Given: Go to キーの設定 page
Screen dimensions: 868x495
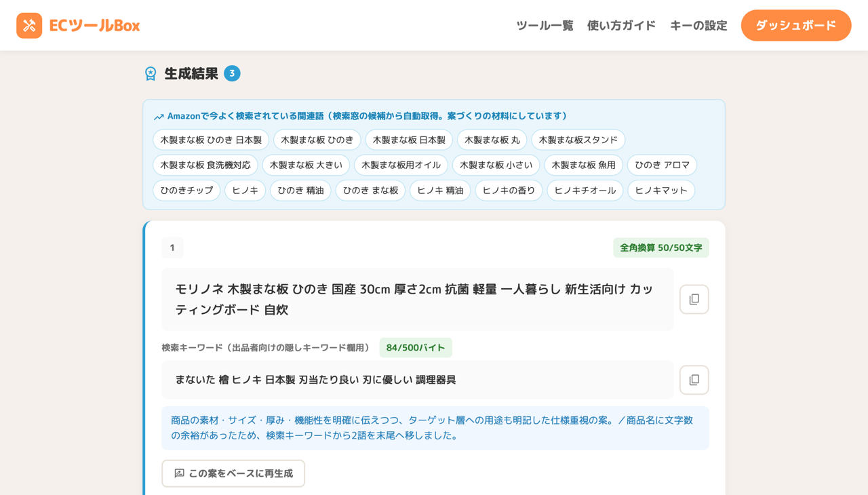Looking at the screenshot, I should tap(698, 25).
